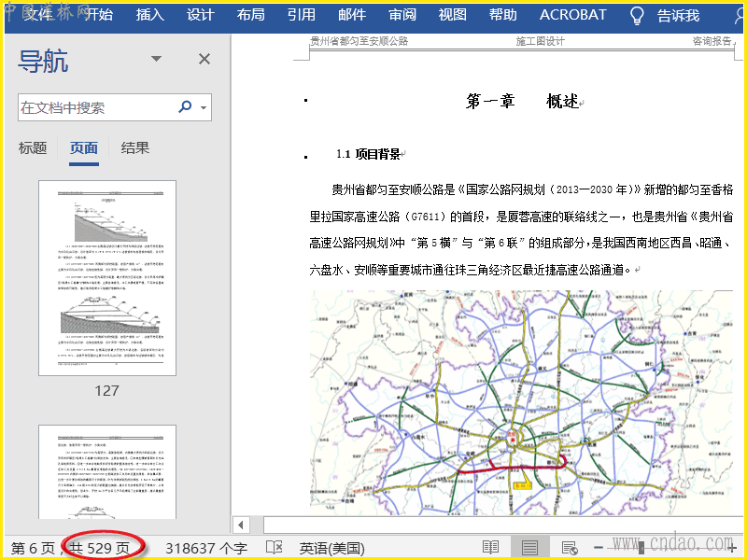
Task: Click the zoom out minus button
Action: coord(599,548)
